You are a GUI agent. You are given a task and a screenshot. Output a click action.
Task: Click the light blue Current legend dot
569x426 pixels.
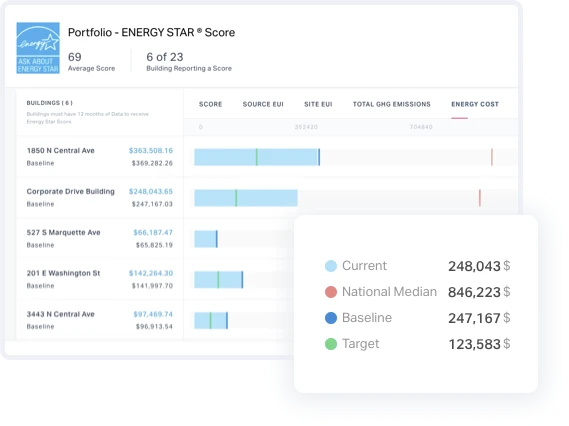(331, 266)
